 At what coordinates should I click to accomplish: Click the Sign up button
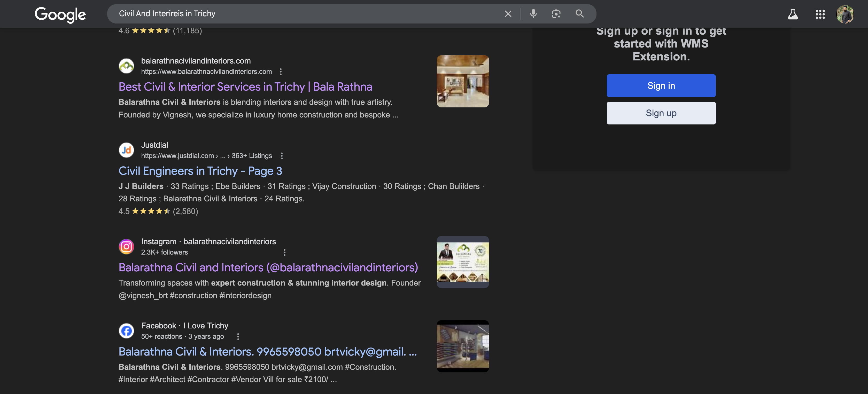coord(661,113)
